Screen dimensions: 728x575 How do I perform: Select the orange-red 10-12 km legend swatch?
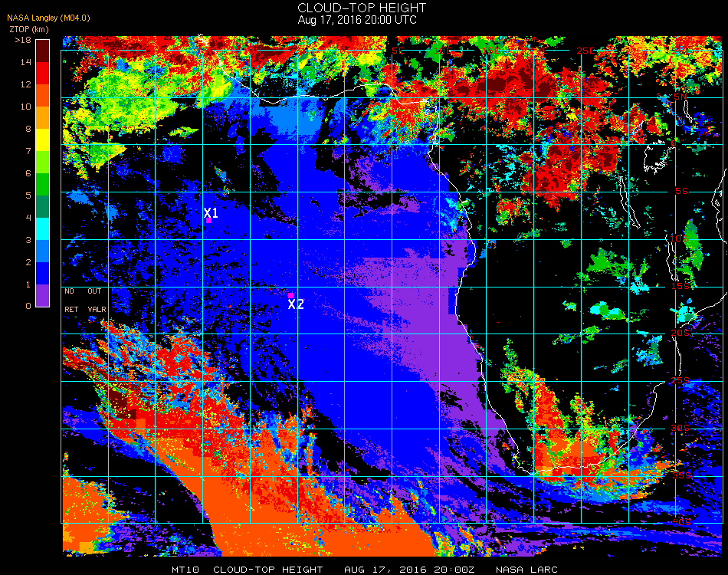pyautogui.click(x=42, y=96)
